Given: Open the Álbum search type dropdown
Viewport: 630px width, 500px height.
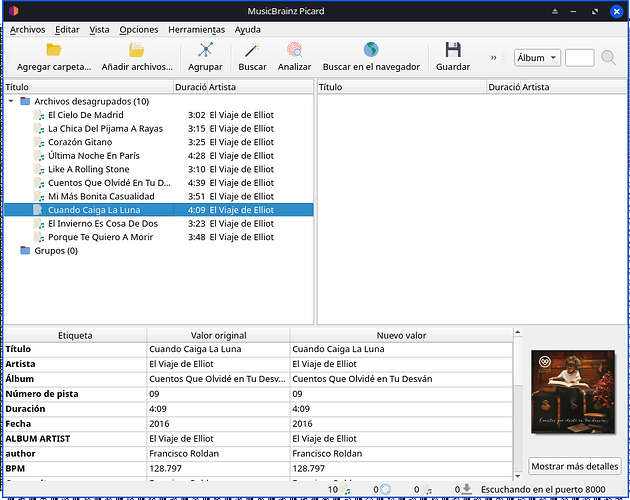Looking at the screenshot, I should click(537, 58).
